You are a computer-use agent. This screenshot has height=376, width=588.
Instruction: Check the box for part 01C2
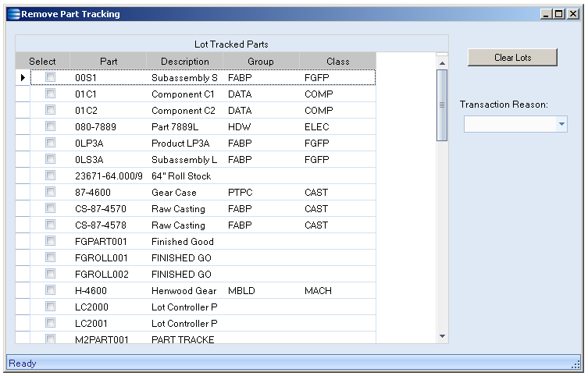coord(50,110)
